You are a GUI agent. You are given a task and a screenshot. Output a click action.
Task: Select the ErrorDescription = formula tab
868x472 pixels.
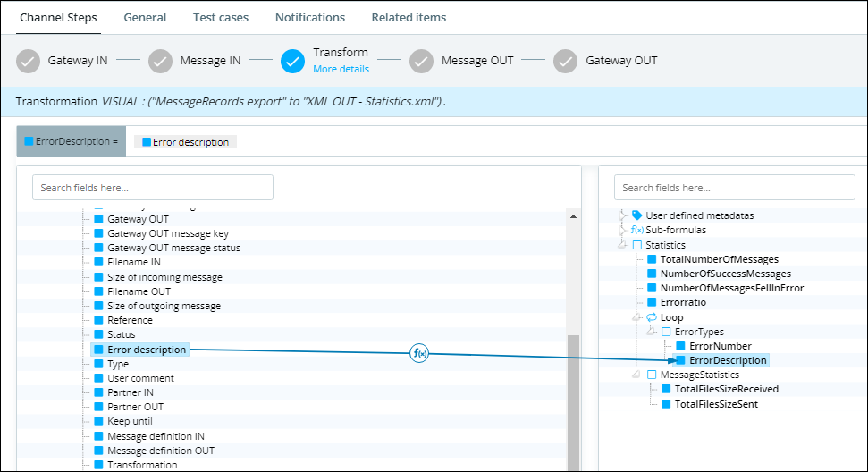71,142
